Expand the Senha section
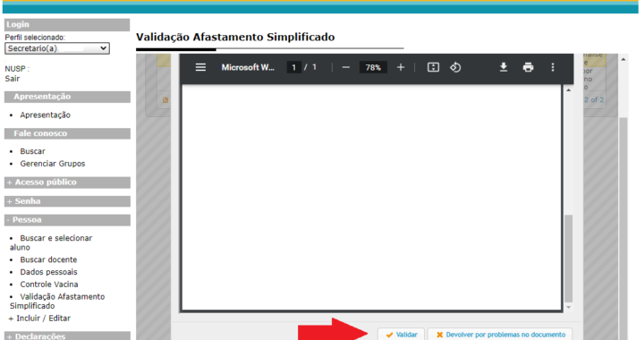This screenshot has width=644, height=340. (67, 201)
